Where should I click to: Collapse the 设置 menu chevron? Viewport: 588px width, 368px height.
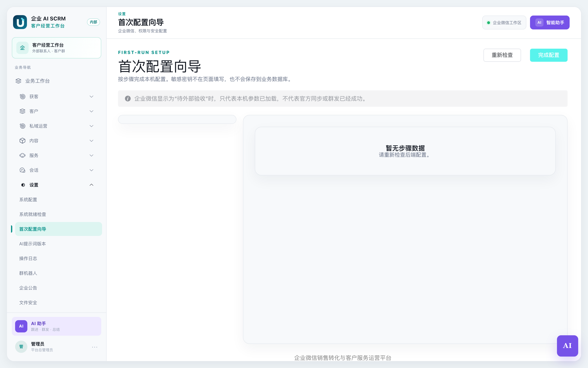tap(91, 185)
